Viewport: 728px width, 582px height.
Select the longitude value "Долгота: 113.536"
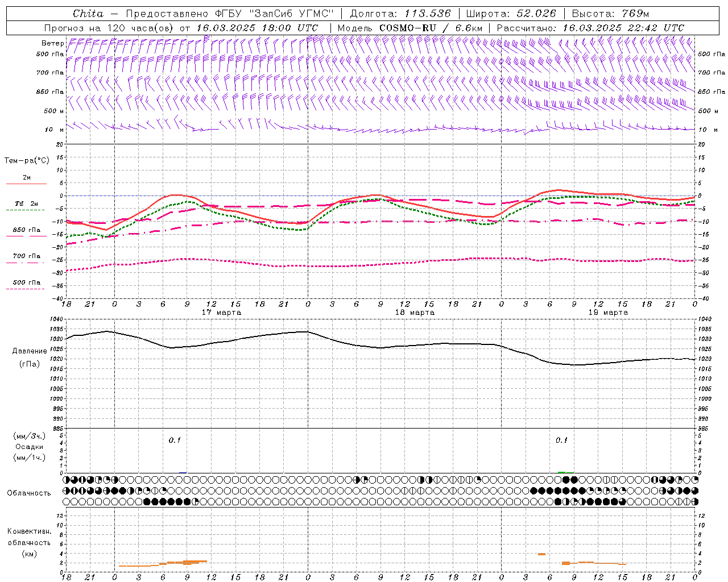point(400,14)
